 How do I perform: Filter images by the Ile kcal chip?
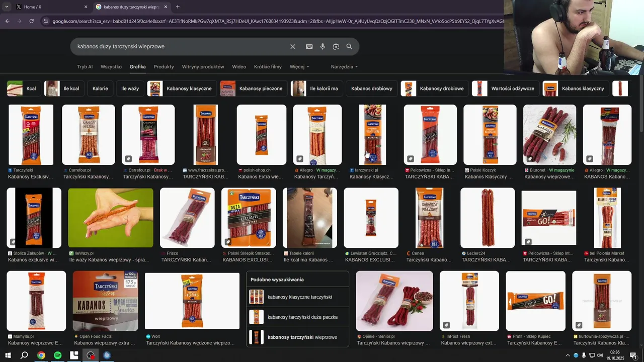click(64, 88)
